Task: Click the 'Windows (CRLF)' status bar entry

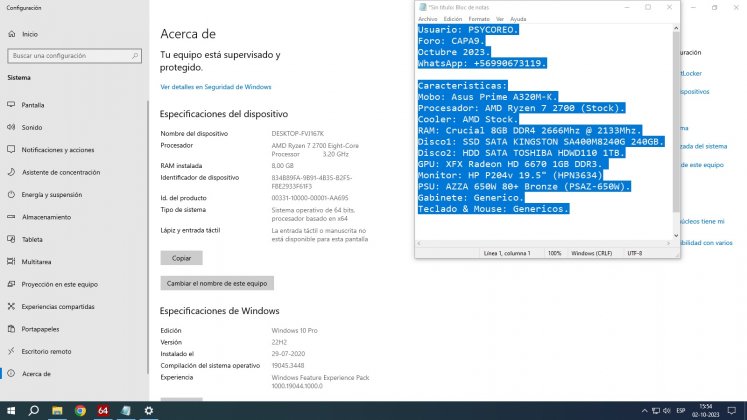Action: coord(591,253)
